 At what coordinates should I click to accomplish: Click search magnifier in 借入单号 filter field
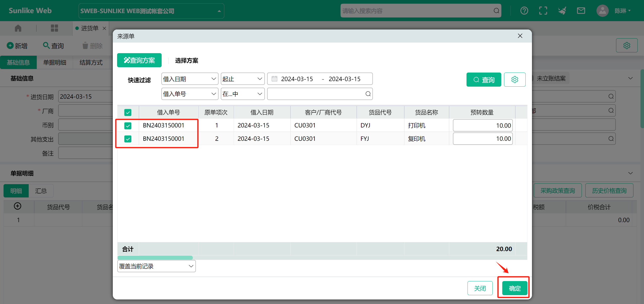[368, 94]
